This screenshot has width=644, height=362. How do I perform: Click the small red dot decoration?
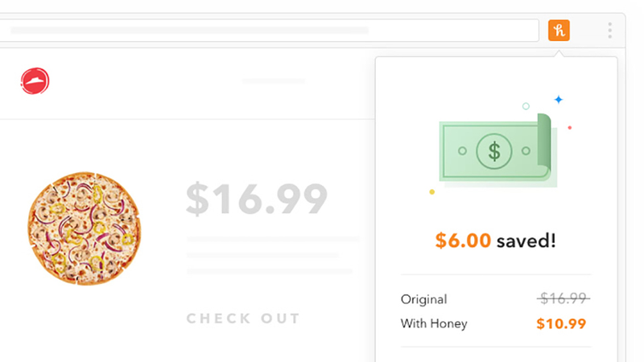pyautogui.click(x=570, y=128)
